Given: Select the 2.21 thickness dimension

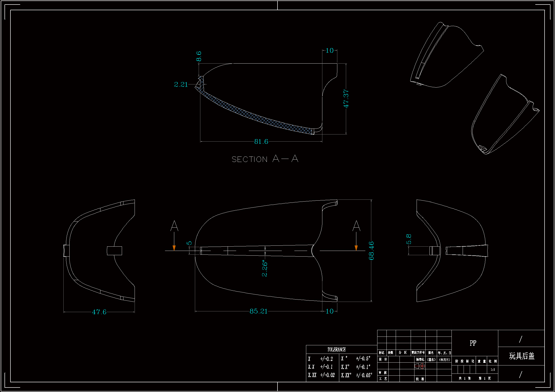Looking at the screenshot, I should coord(181,84).
